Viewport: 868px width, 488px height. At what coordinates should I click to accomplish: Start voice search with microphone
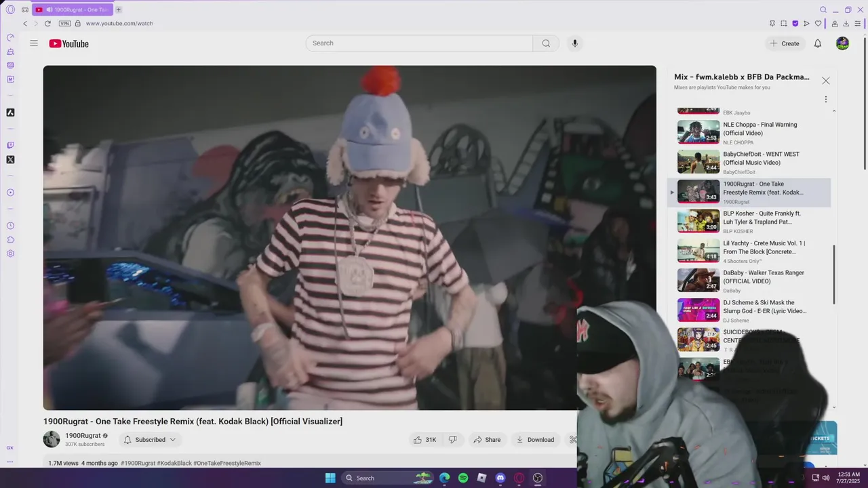tap(575, 43)
